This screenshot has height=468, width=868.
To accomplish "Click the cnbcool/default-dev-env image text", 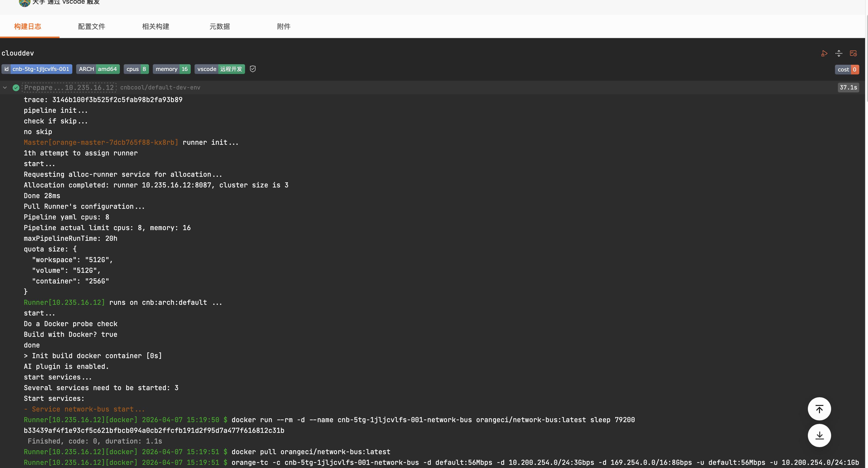I will pyautogui.click(x=160, y=88).
